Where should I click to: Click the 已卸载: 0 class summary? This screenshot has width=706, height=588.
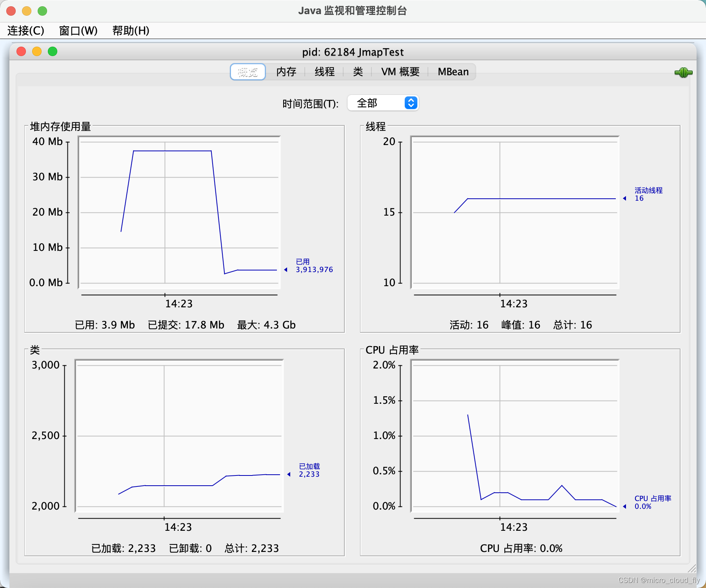pyautogui.click(x=190, y=548)
